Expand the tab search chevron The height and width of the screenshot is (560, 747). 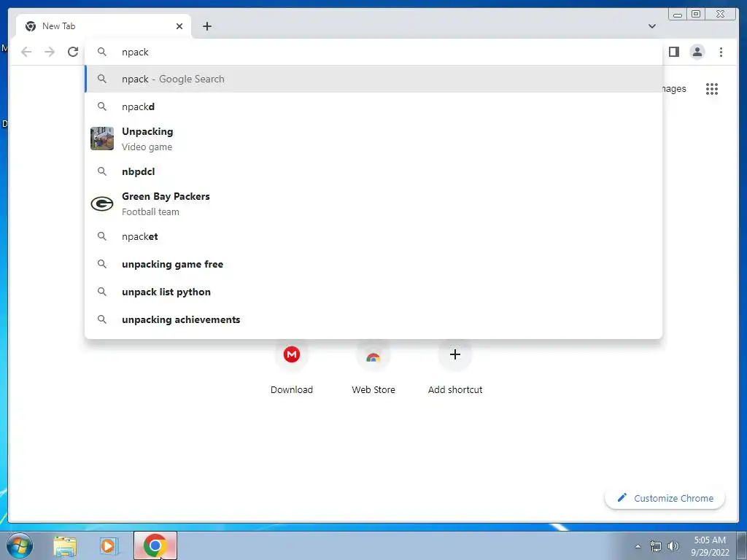pyautogui.click(x=651, y=26)
